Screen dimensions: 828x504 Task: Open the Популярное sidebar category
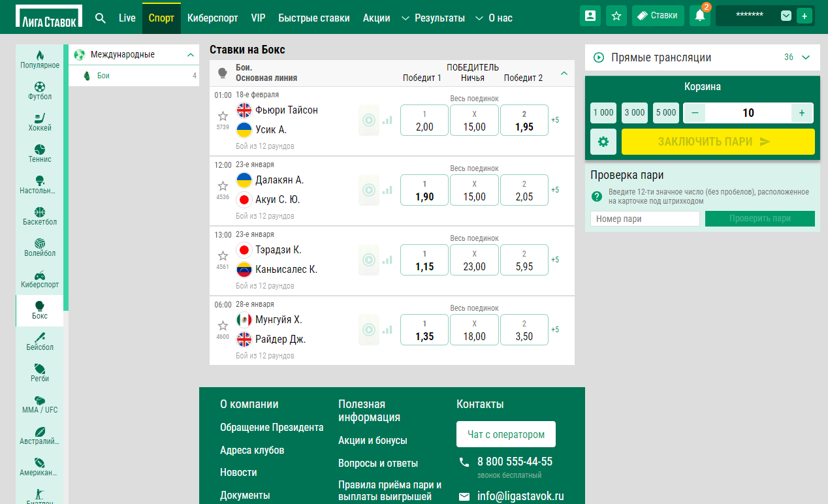coord(40,60)
